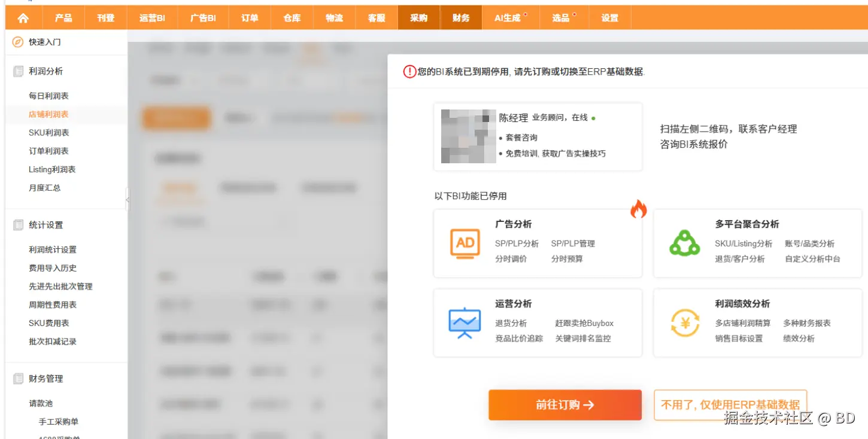Screen dimensions: 868x439
Task: Open 每日利润表 in the sidebar
Action: click(48, 96)
